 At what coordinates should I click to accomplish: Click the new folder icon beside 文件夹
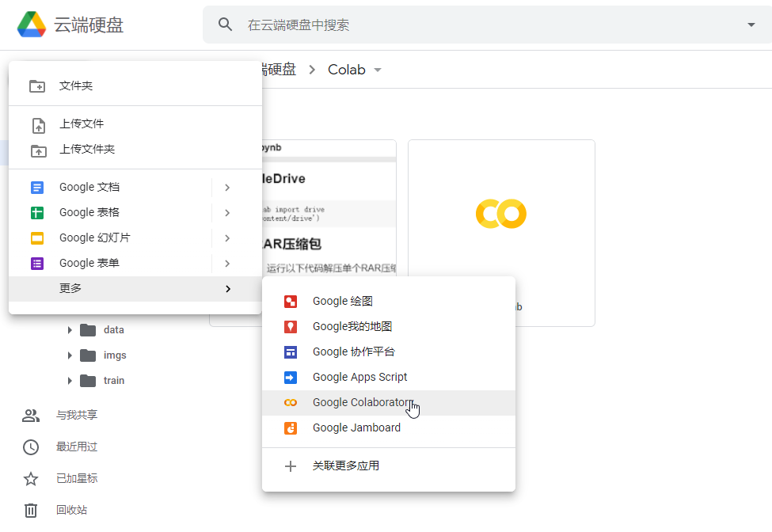tap(37, 86)
